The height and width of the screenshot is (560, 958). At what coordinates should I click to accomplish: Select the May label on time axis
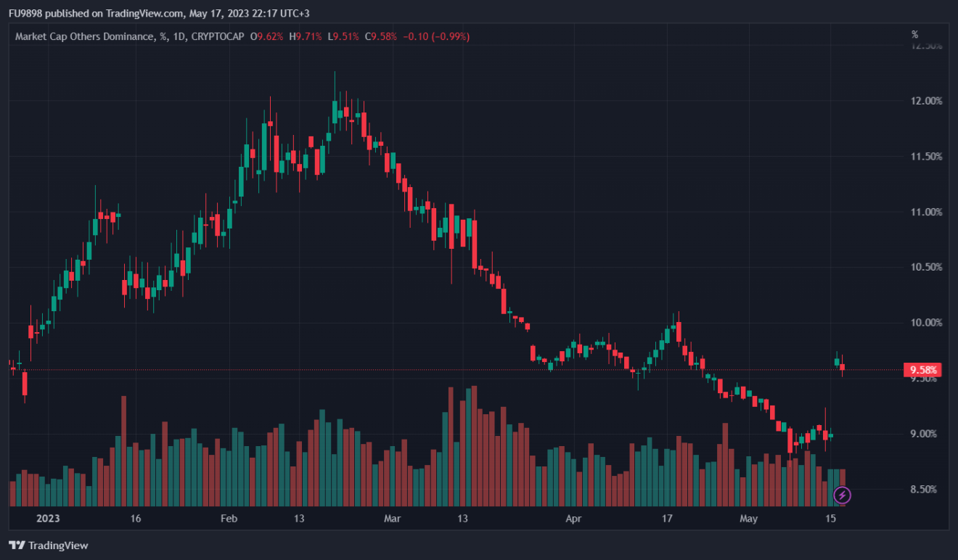tap(748, 519)
